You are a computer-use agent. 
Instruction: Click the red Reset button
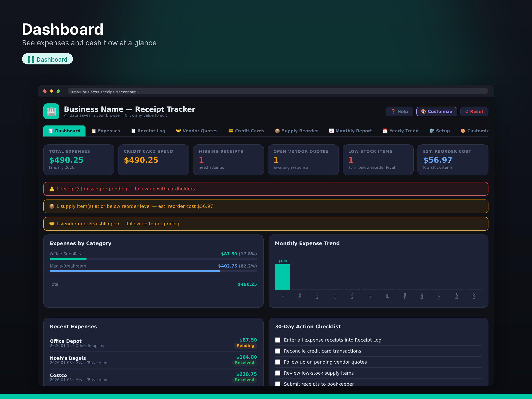tap(474, 112)
